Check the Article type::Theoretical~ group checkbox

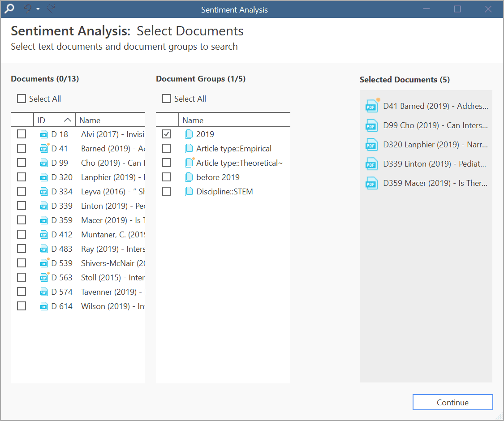pyautogui.click(x=167, y=163)
